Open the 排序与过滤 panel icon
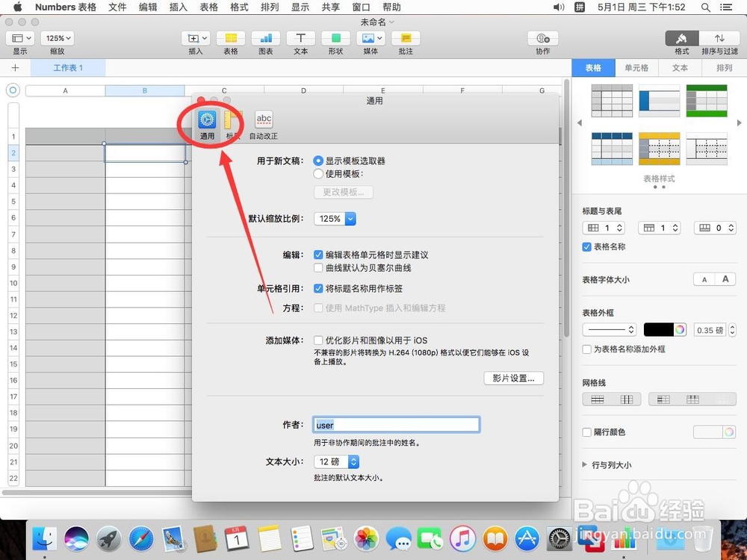 coord(719,39)
